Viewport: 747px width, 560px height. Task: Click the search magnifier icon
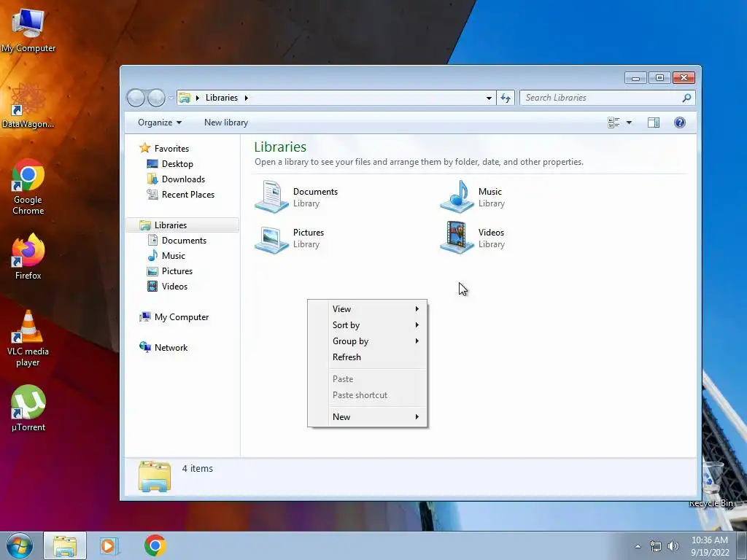pos(686,98)
